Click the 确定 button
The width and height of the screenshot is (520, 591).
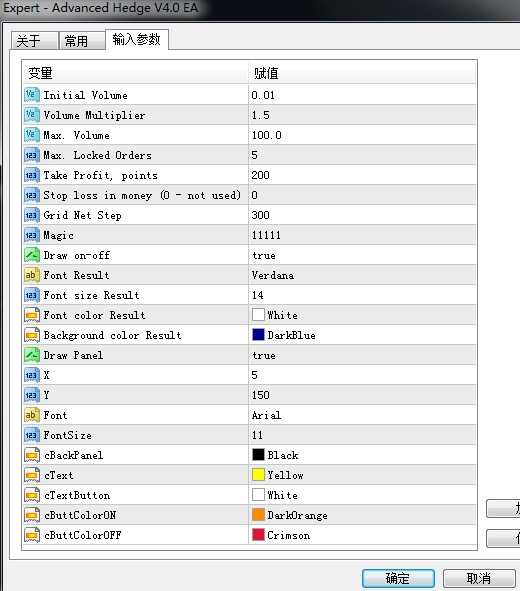[x=398, y=578]
